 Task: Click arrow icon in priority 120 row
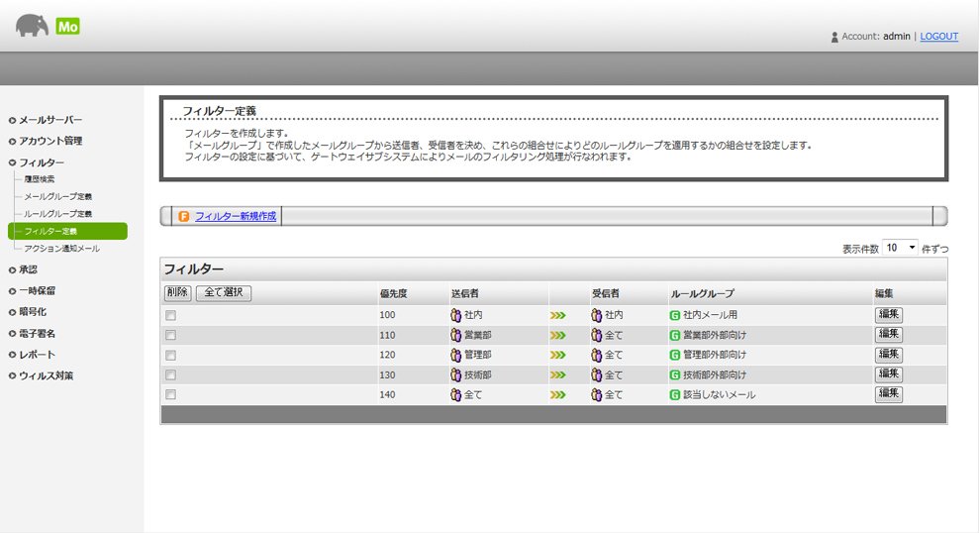tap(557, 355)
